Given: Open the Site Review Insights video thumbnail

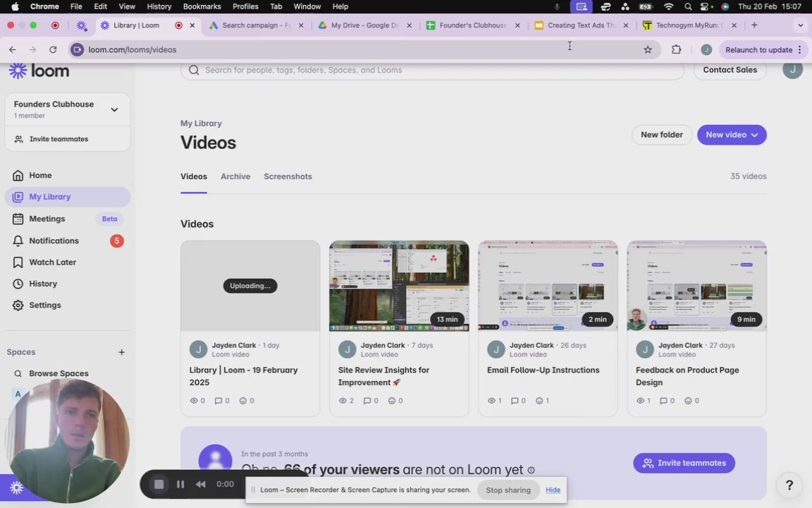Looking at the screenshot, I should point(399,286).
